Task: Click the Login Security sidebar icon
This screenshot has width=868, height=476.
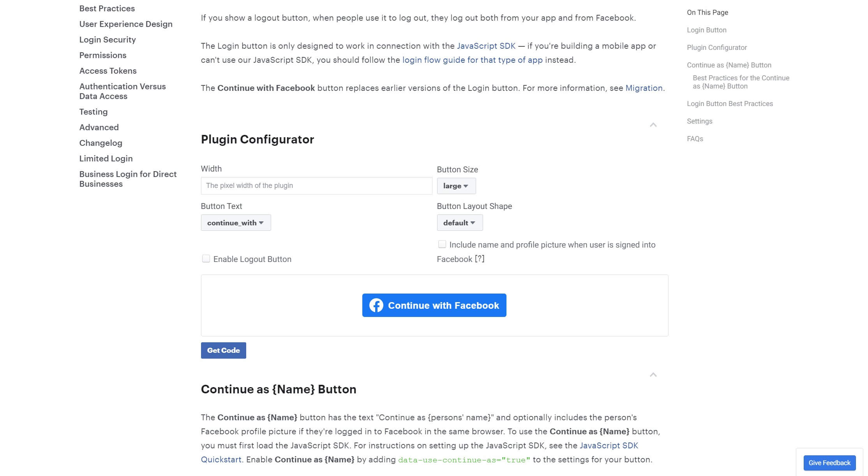Action: pos(108,39)
